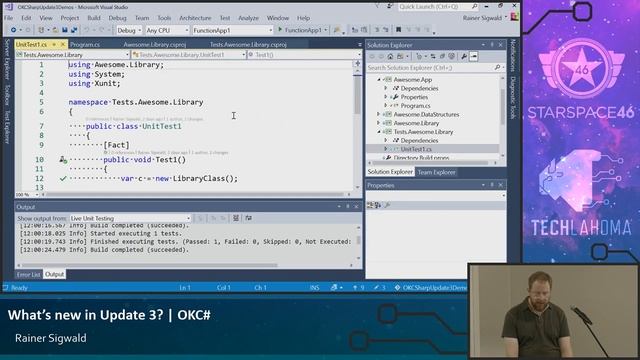Click the Save icon in the toolbar

pos(64,30)
